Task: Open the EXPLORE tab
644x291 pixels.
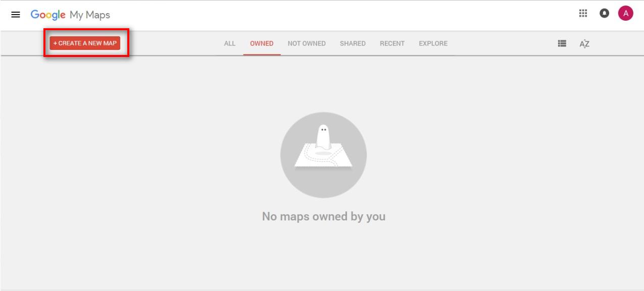Action: click(x=433, y=43)
